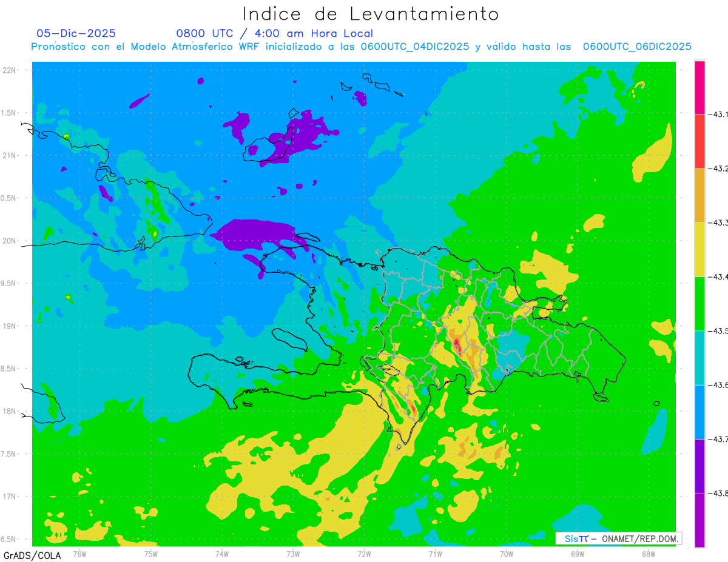Select the '-43.8' colorbar value
The image size is (728, 562).
pyautogui.click(x=718, y=493)
